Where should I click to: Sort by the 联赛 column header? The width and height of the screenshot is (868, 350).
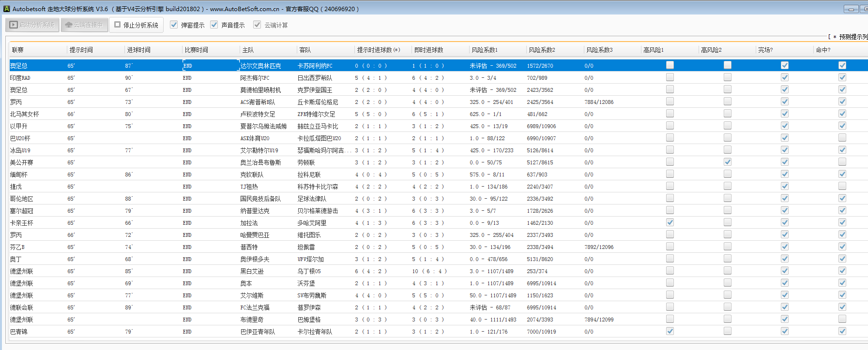coord(18,50)
